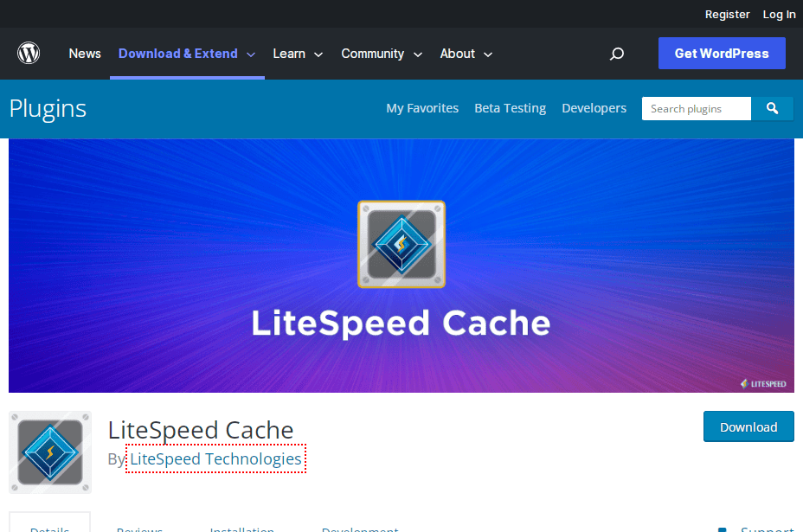Click the Get WordPress button
Screen dimensions: 803x532
coord(722,54)
